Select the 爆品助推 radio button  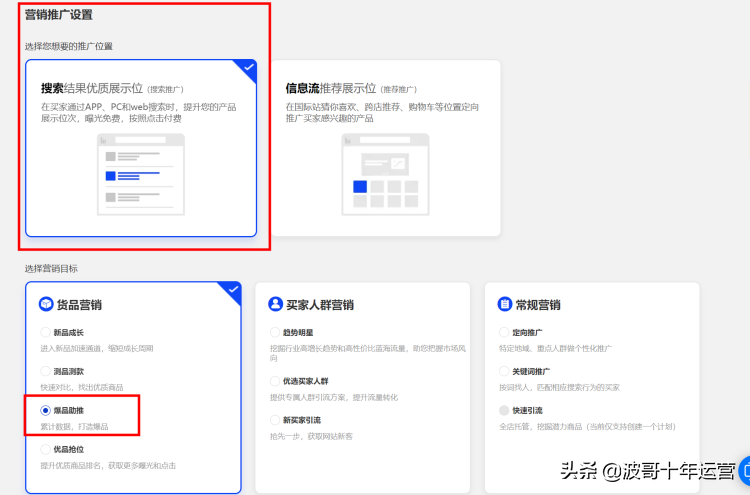click(45, 410)
